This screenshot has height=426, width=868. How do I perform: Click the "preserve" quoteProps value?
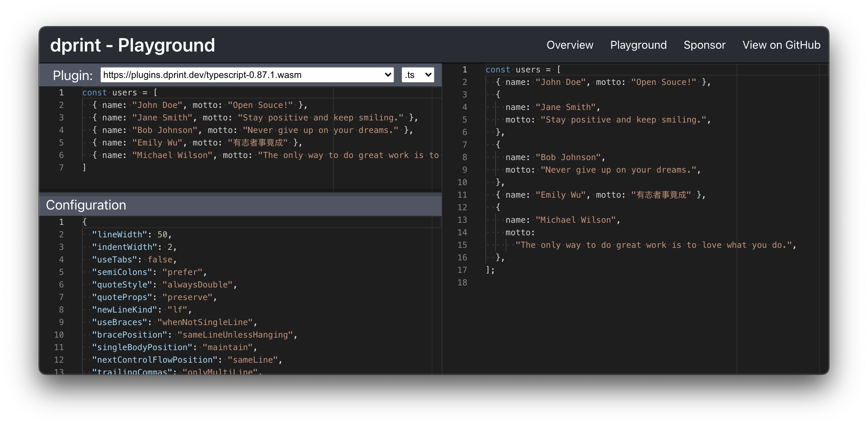(187, 297)
